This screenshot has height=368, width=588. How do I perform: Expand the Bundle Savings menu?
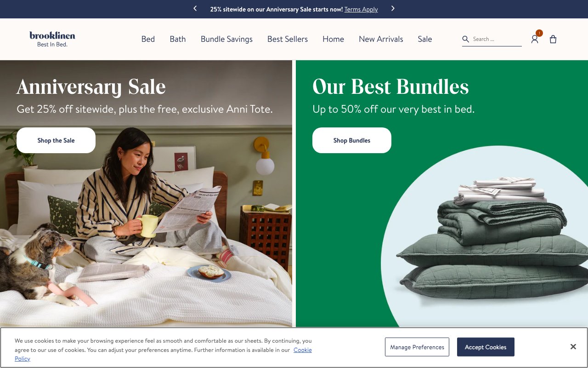coord(226,39)
